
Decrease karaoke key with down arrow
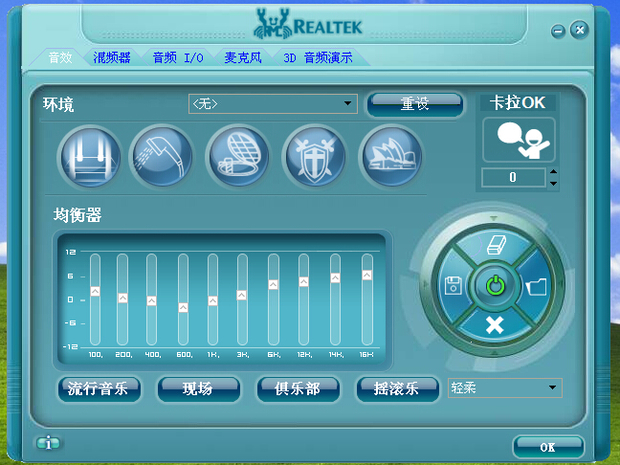coord(554,183)
